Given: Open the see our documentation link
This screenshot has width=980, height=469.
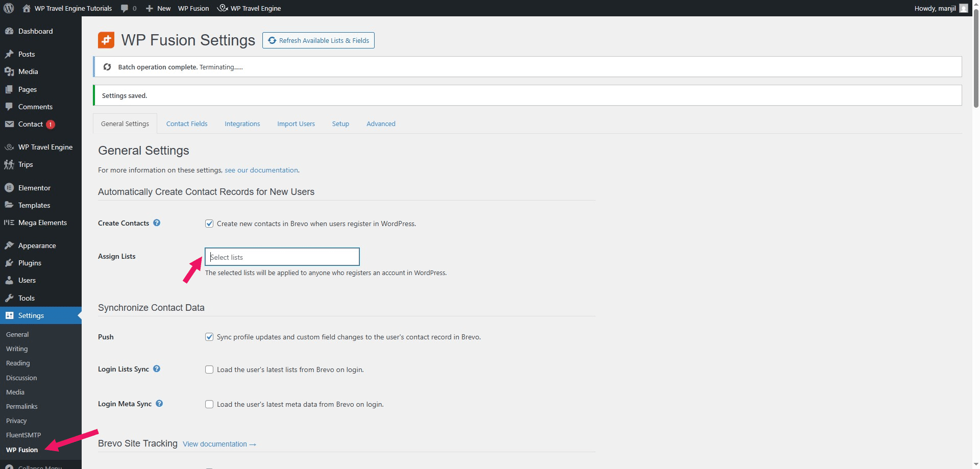Looking at the screenshot, I should point(261,170).
